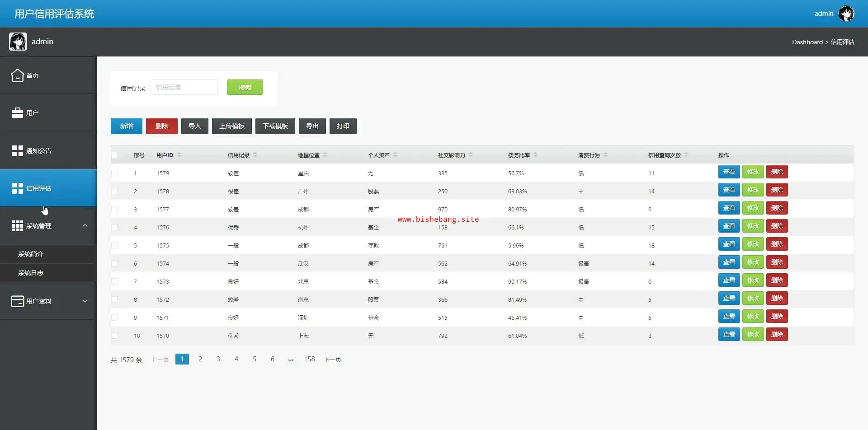Delete the record for user 1574
Screen dimensions: 868x430
pos(777,262)
